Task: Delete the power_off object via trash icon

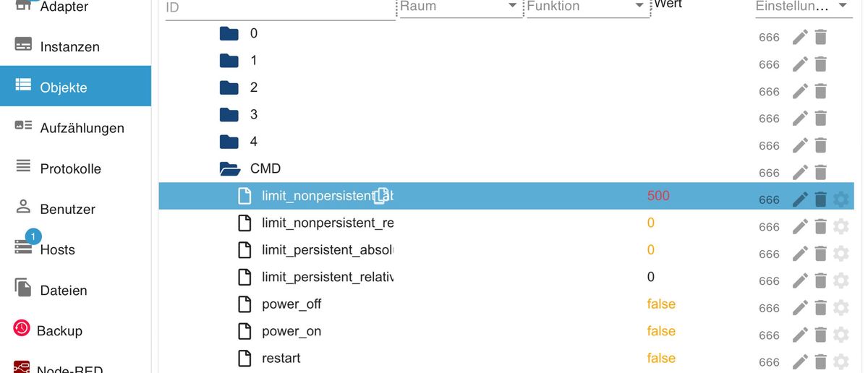Action: 820,308
